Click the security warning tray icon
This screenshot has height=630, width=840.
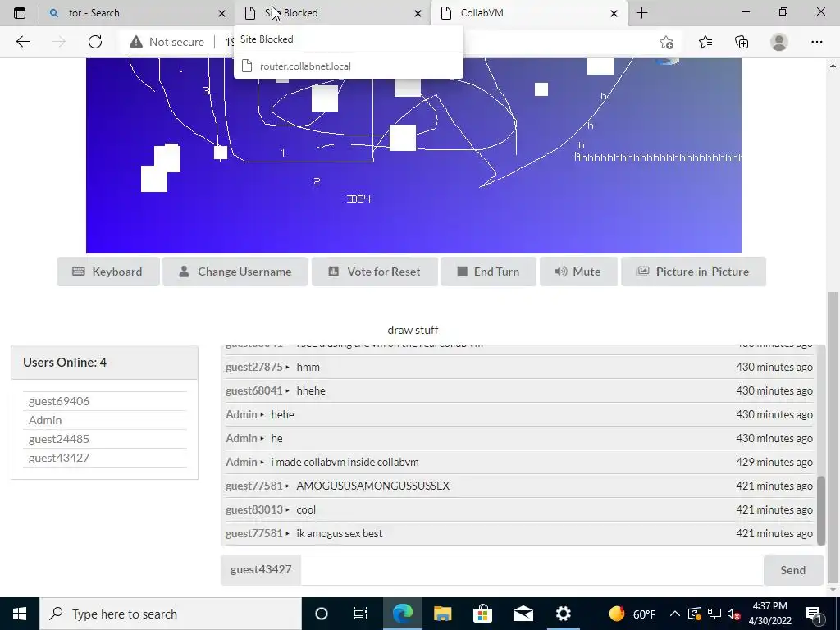pyautogui.click(x=694, y=614)
